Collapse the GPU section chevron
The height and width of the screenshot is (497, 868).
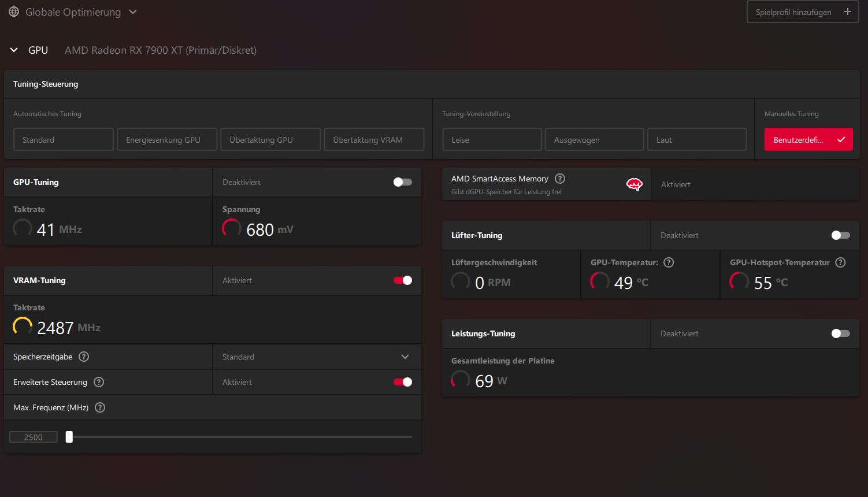(14, 50)
